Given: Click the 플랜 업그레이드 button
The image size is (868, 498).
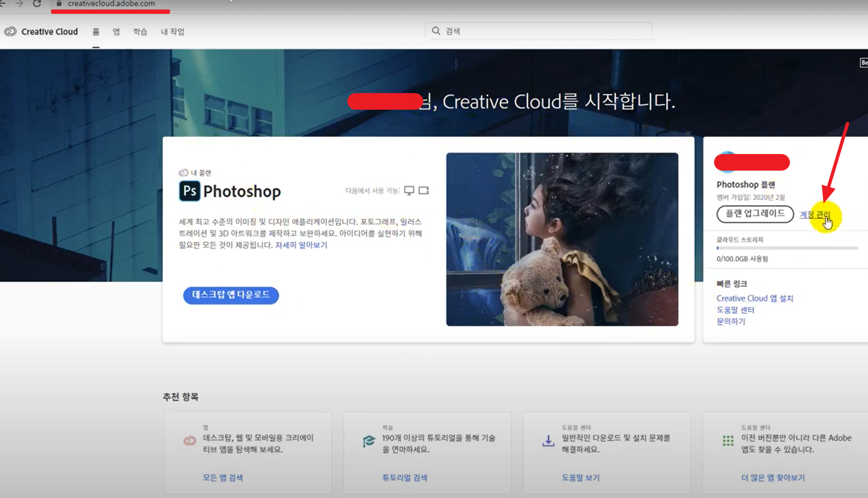Looking at the screenshot, I should [755, 214].
